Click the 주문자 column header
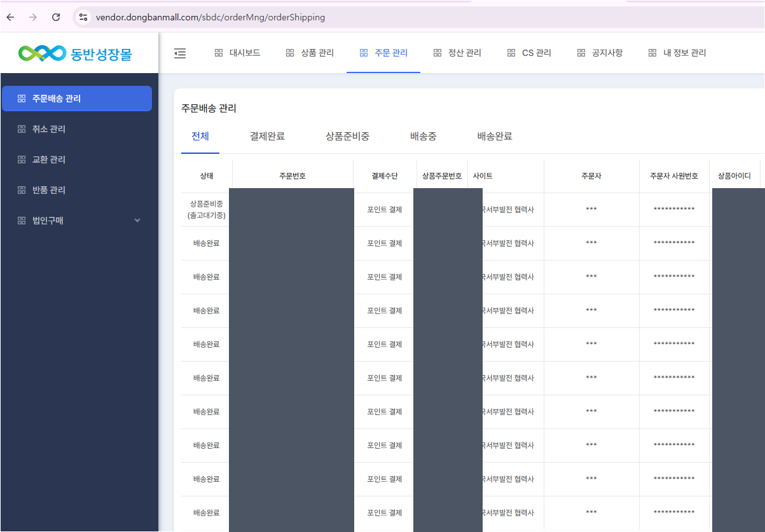765x532 pixels. pyautogui.click(x=591, y=176)
